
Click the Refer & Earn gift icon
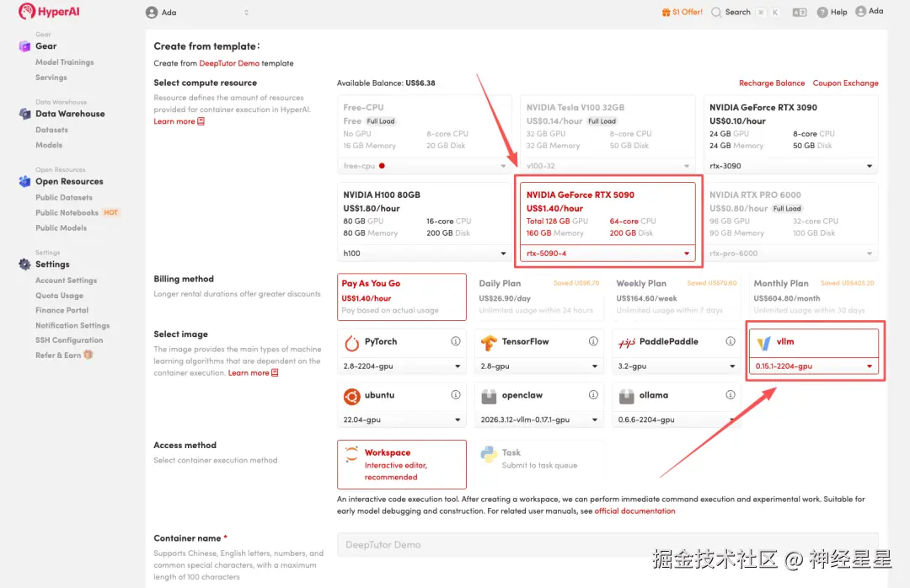pos(88,355)
